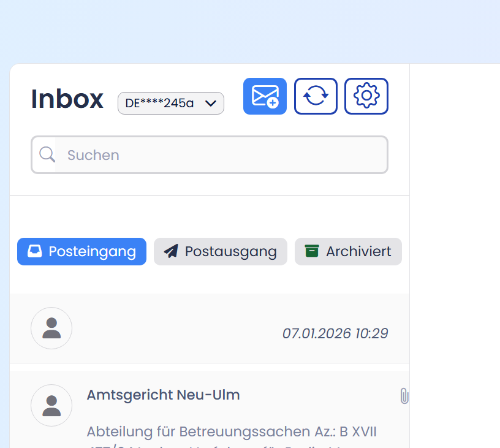
Task: Switch to the Postausgang tab
Action: tap(220, 251)
